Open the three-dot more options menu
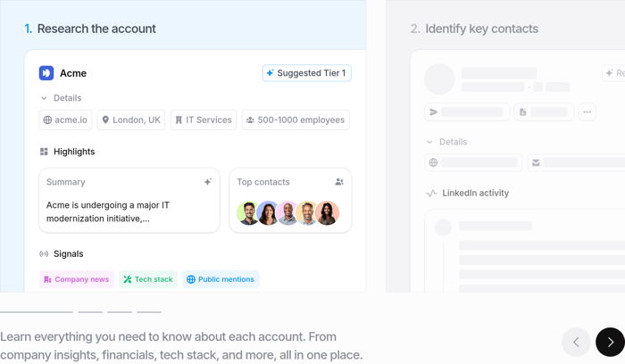Viewport: 625px width, 364px height. (587, 112)
